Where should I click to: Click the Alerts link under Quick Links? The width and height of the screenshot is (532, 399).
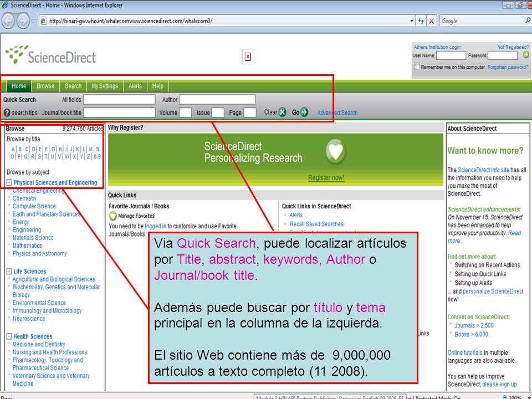[x=296, y=215]
